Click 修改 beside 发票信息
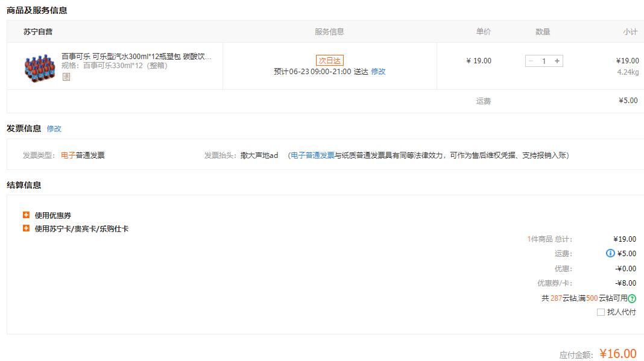644x361 pixels. (54, 128)
